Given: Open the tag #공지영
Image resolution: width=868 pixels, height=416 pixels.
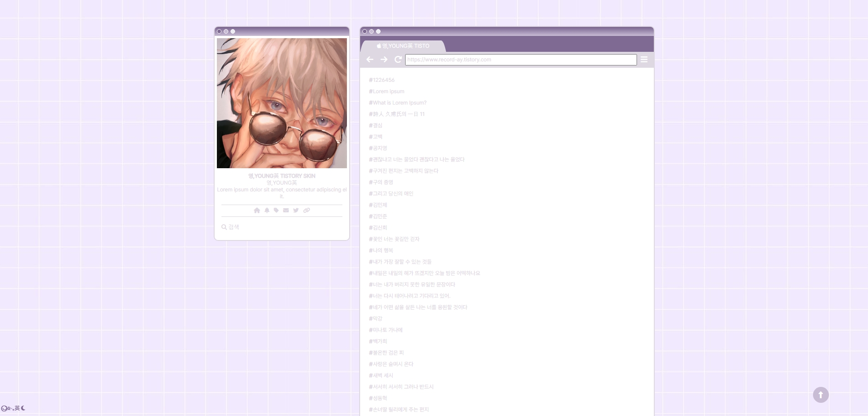Looking at the screenshot, I should 378,148.
